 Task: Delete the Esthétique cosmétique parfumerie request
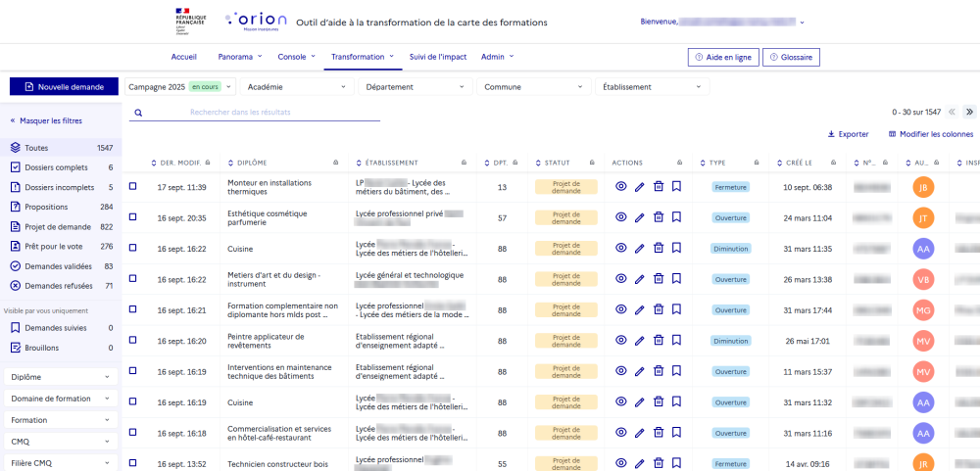659,216
